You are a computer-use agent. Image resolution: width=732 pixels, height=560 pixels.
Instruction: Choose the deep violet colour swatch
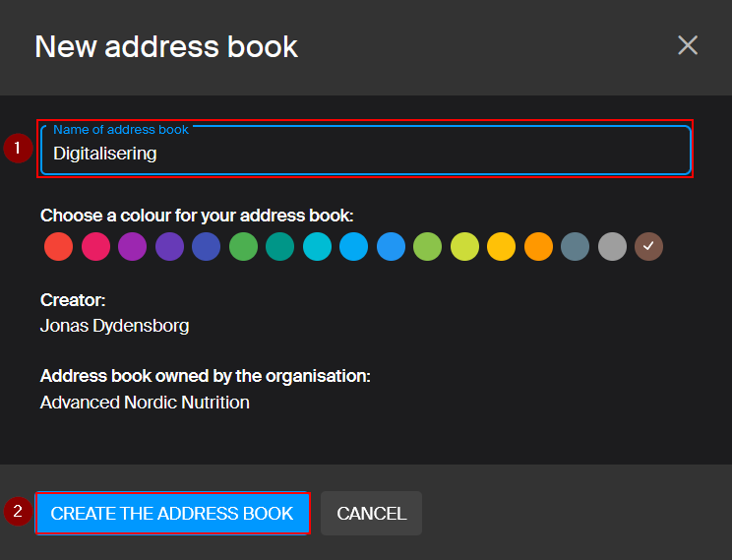169,247
